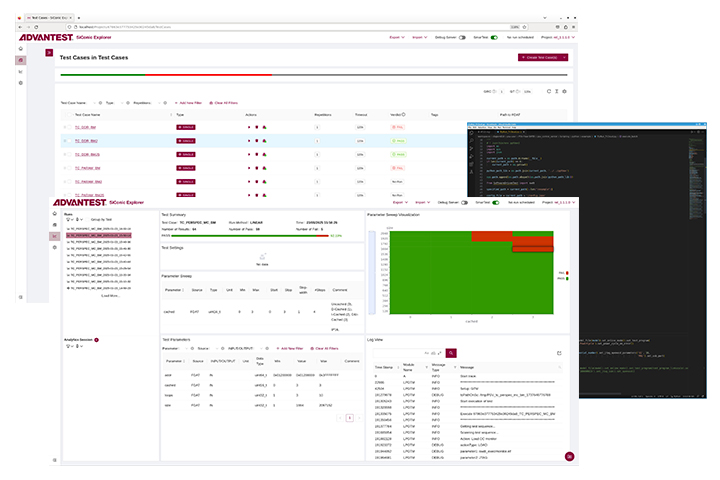
Task: Click the export icon in Log View panel
Action: [559, 353]
